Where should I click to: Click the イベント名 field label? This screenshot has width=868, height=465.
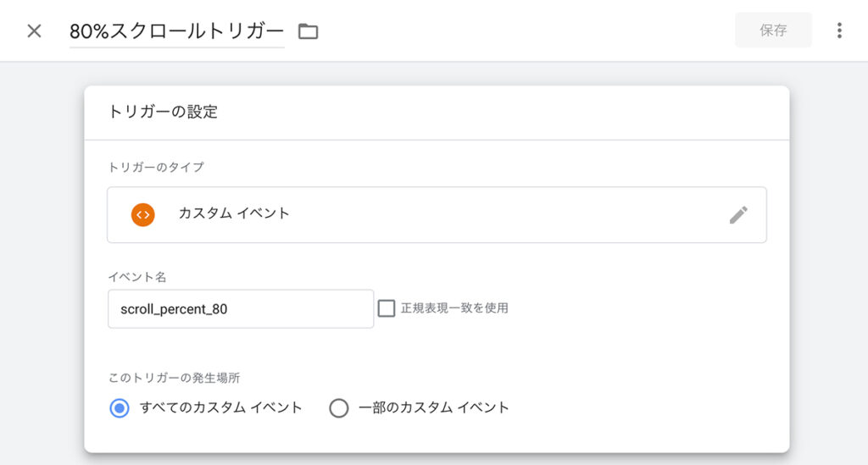tap(137, 277)
